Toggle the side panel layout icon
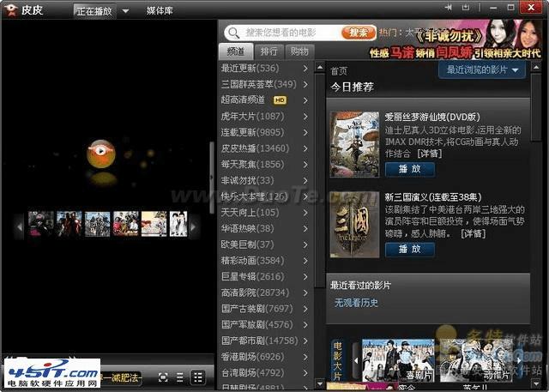The image size is (549, 392). coord(198,377)
